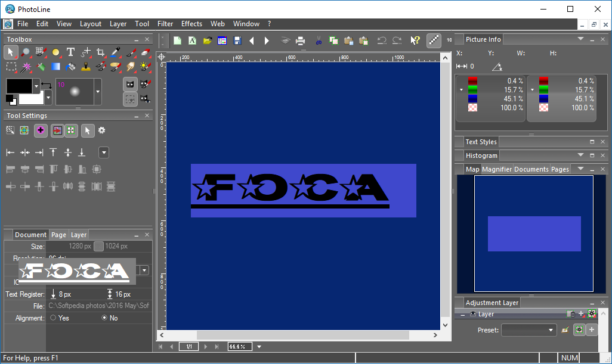Image resolution: width=612 pixels, height=364 pixels.
Task: Toggle size proportion lock box in Document
Action: [99, 246]
